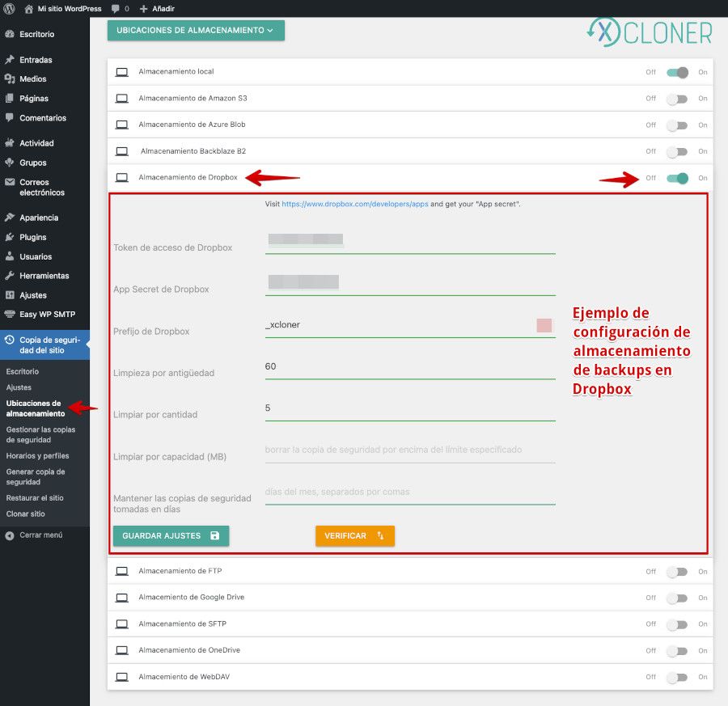The width and height of the screenshot is (728, 706).
Task: Click the comments bubble icon in admin bar
Action: pos(115,9)
